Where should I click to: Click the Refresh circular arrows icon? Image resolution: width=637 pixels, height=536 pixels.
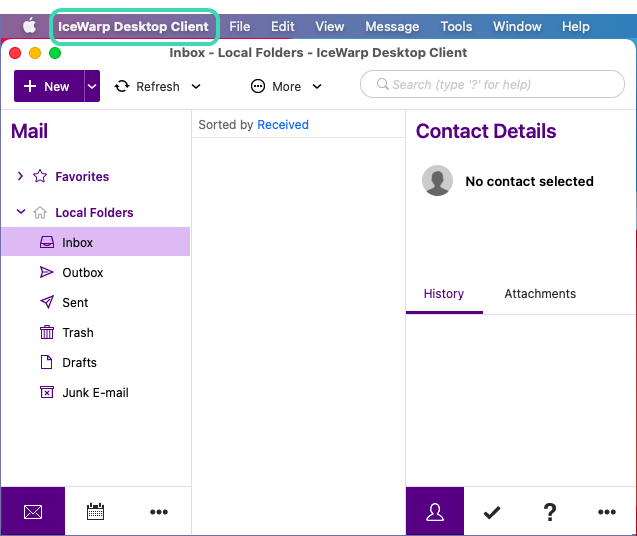click(x=122, y=86)
